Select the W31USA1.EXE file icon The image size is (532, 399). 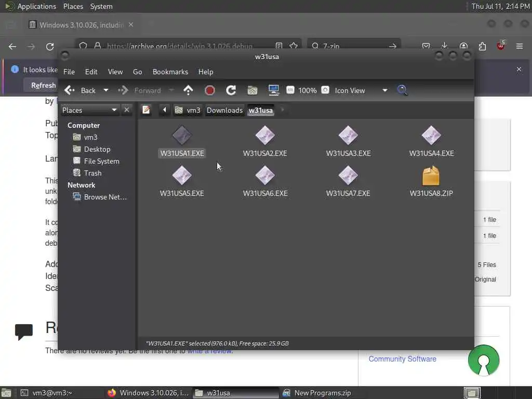(182, 136)
